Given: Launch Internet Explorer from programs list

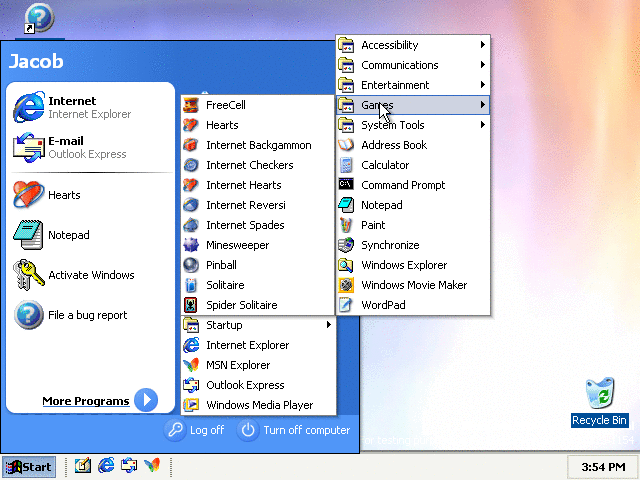Looking at the screenshot, I should [x=258, y=345].
